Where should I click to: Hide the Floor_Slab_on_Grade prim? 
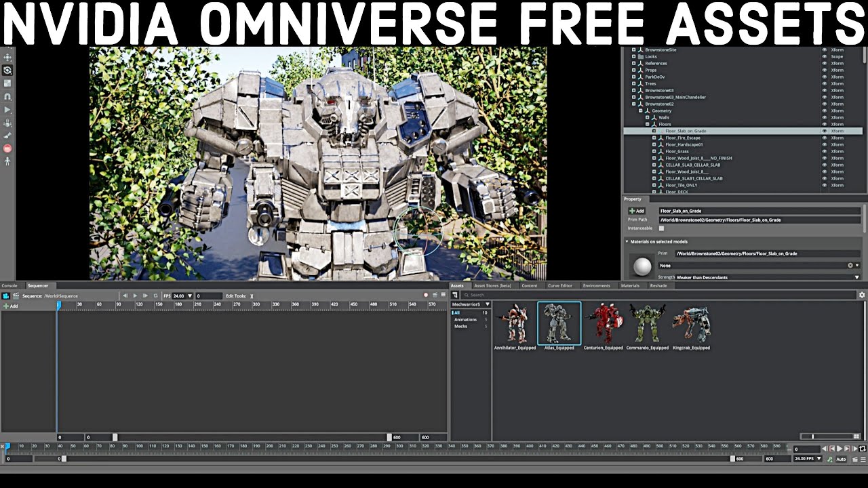(825, 131)
